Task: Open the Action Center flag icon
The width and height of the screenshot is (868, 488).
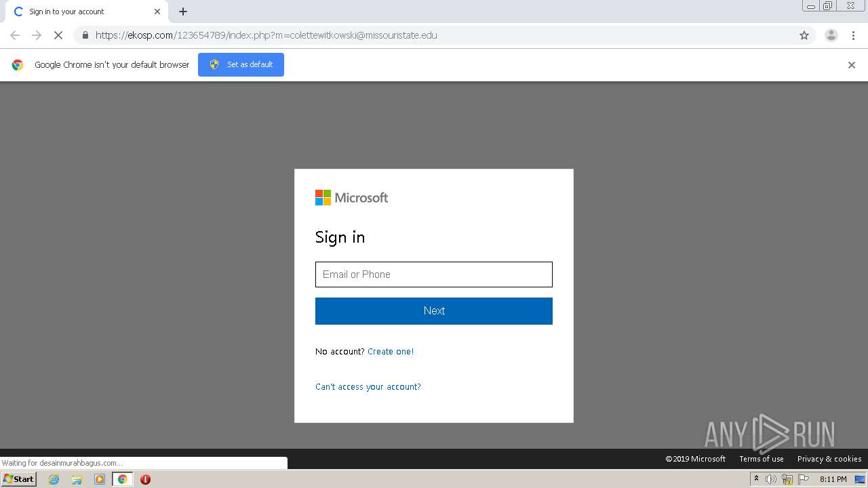Action: pyautogui.click(x=804, y=479)
